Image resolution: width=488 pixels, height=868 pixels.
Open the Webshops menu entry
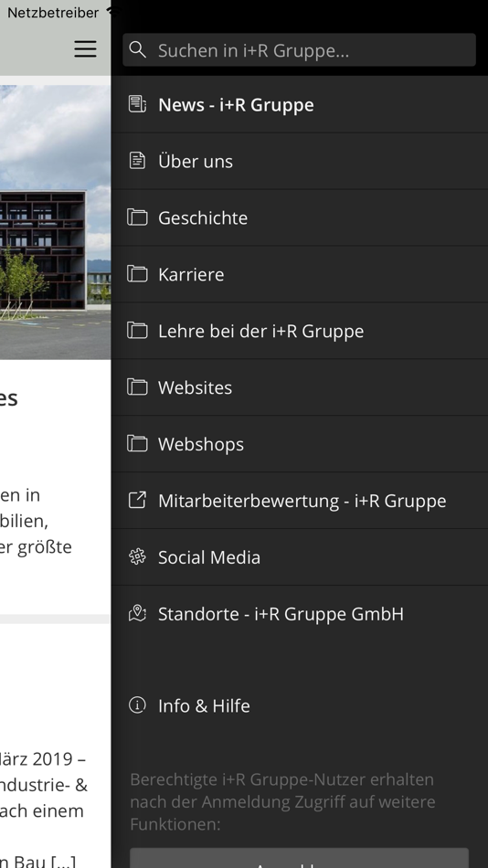coord(300,443)
